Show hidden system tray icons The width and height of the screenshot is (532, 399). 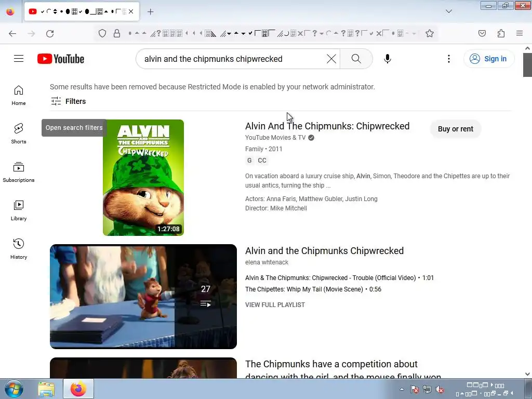coord(402,390)
